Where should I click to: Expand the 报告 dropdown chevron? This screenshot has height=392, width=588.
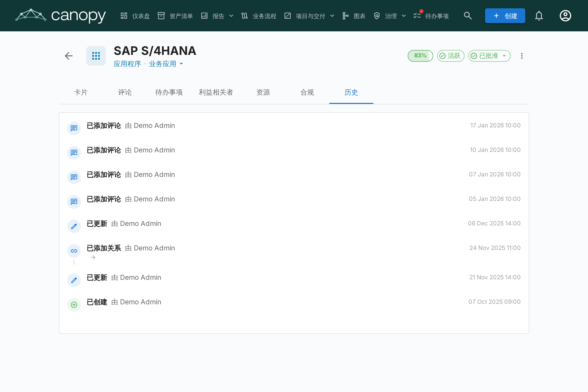[x=231, y=16]
